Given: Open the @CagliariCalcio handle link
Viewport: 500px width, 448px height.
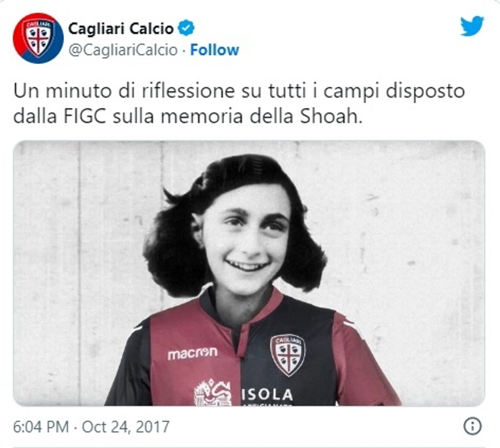Looking at the screenshot, I should click(x=123, y=50).
